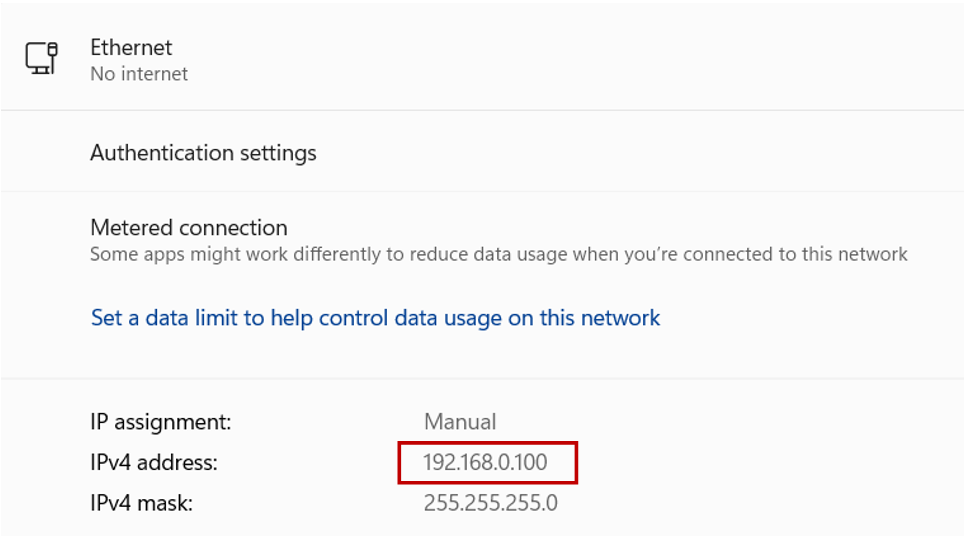Open the Authentication settings row
The width and height of the screenshot is (964, 540).
coord(482,152)
